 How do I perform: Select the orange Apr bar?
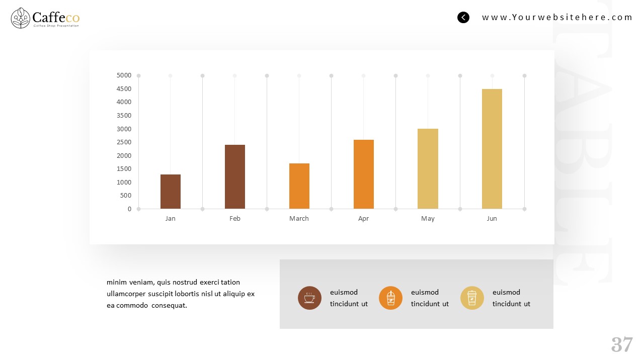click(x=364, y=174)
